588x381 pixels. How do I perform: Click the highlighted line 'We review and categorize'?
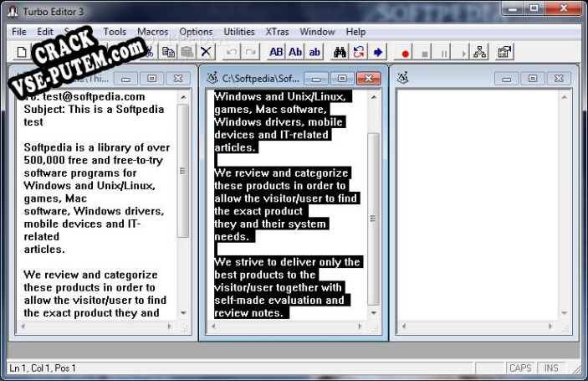281,173
